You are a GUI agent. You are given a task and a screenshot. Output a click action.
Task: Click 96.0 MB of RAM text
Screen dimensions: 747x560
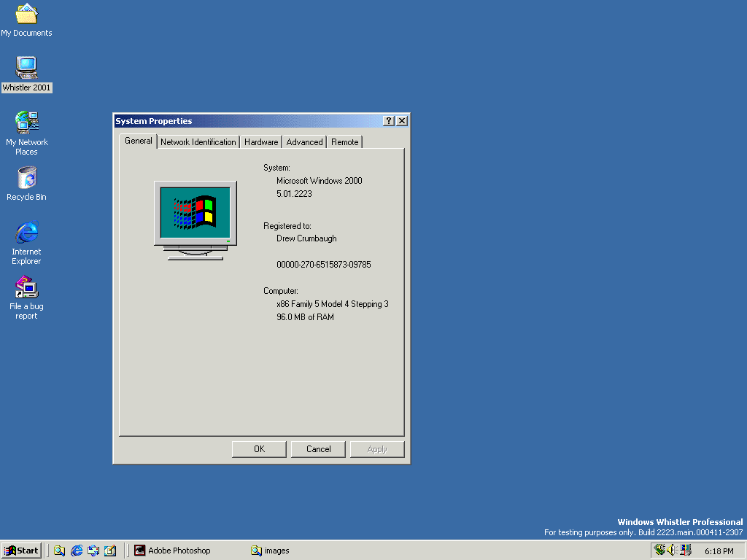(305, 317)
